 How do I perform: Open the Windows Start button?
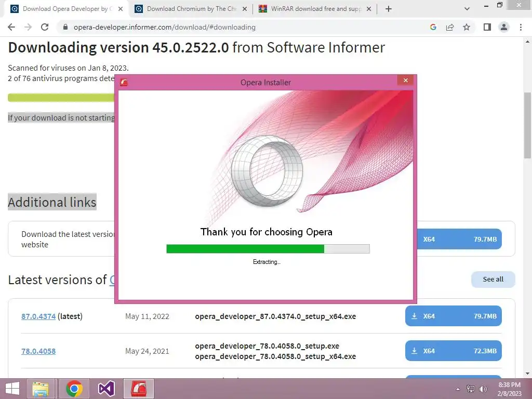(12, 389)
